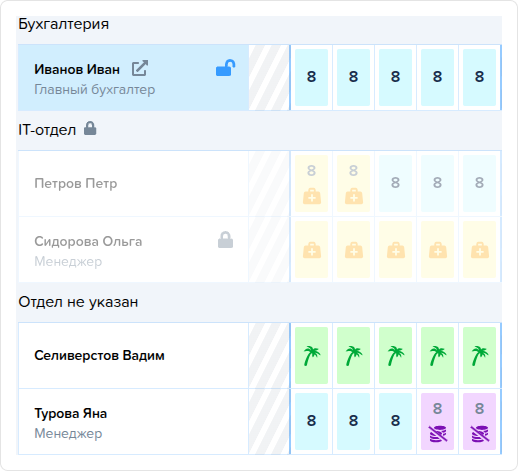Click Менеджер label under Турова Яна
The width and height of the screenshot is (518, 471).
68,434
